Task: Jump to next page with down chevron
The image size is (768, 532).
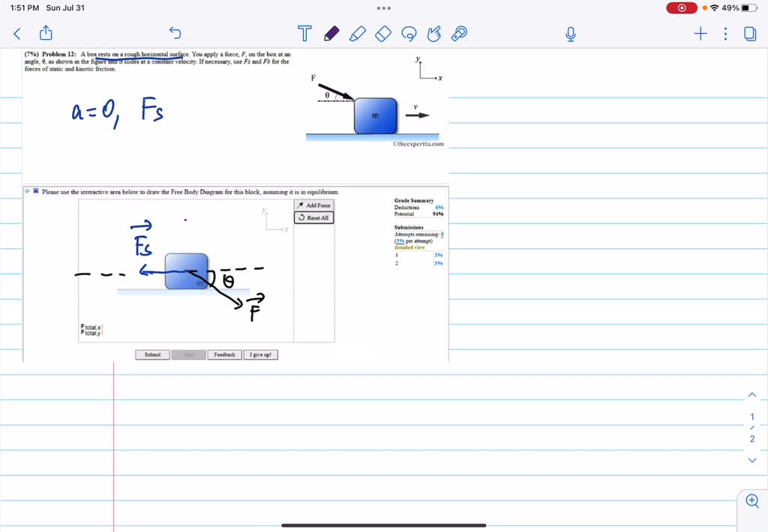Action: 752,460
